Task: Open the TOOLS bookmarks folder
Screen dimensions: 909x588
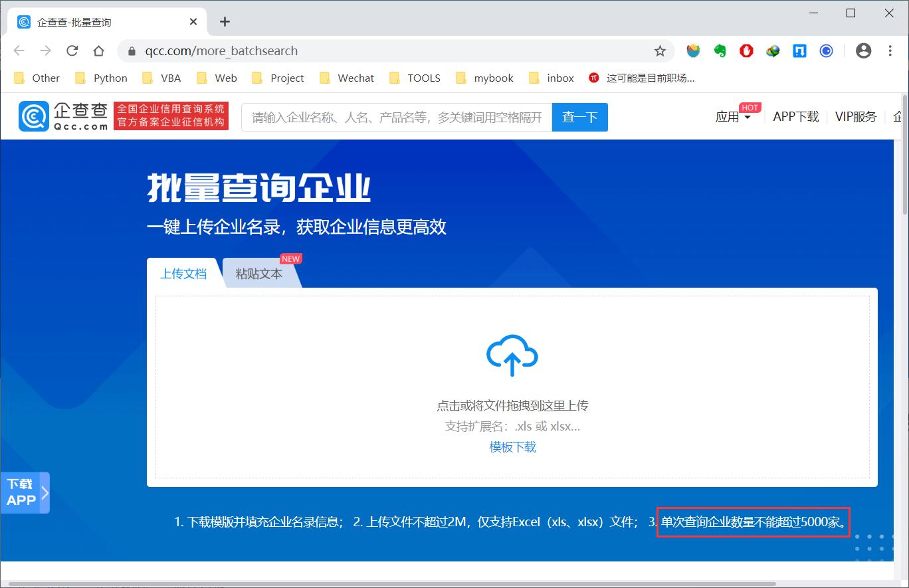Action: tap(415, 78)
